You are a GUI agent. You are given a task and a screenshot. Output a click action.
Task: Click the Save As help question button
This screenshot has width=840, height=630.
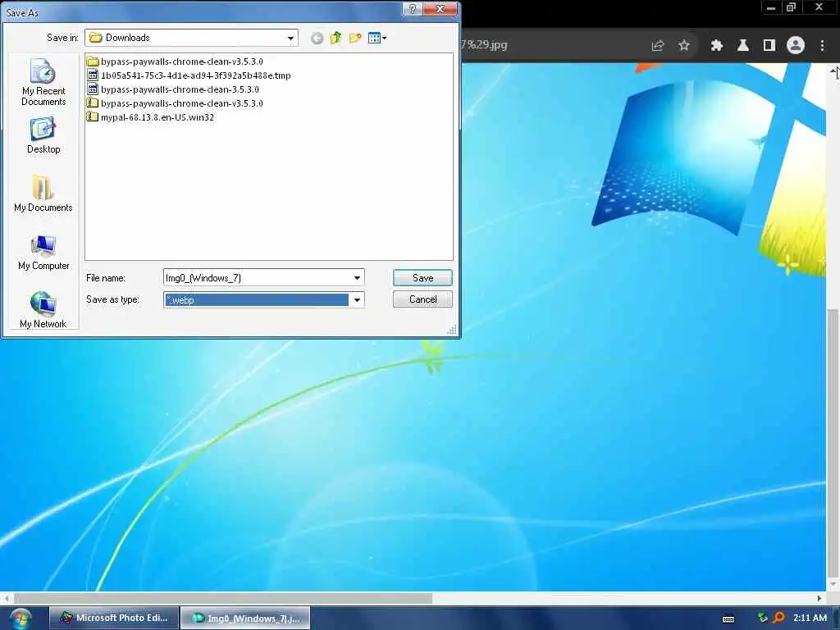[413, 9]
